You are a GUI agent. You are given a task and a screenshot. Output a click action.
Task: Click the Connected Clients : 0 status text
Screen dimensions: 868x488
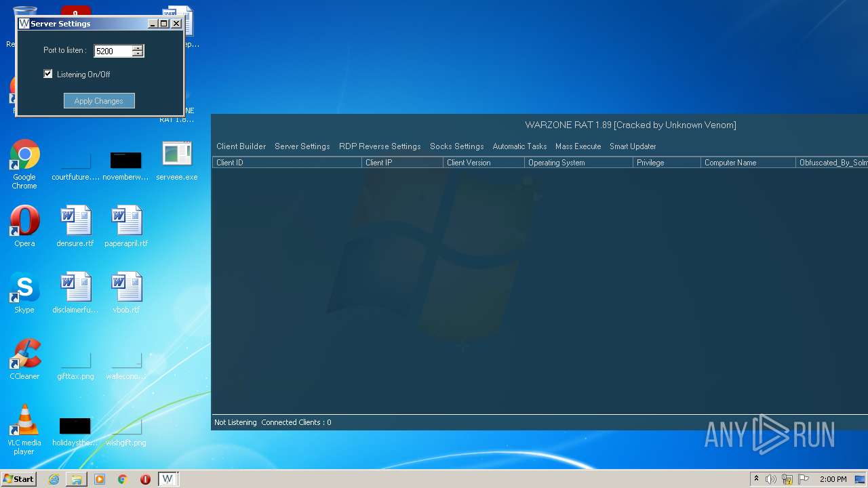click(296, 422)
